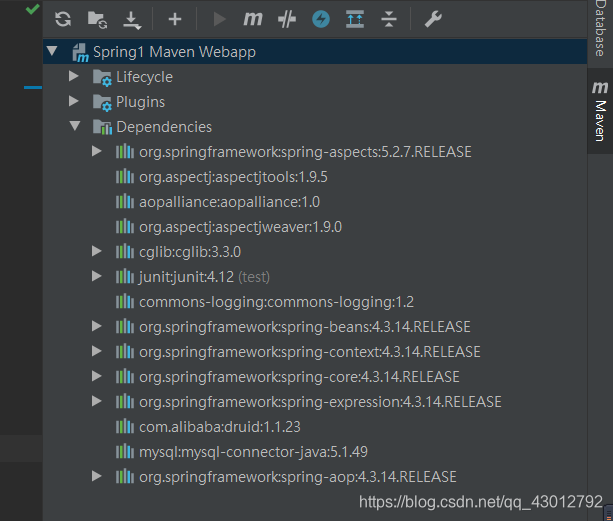Expand spring-aspects:5.2.7.RELEASE dependency

point(97,151)
